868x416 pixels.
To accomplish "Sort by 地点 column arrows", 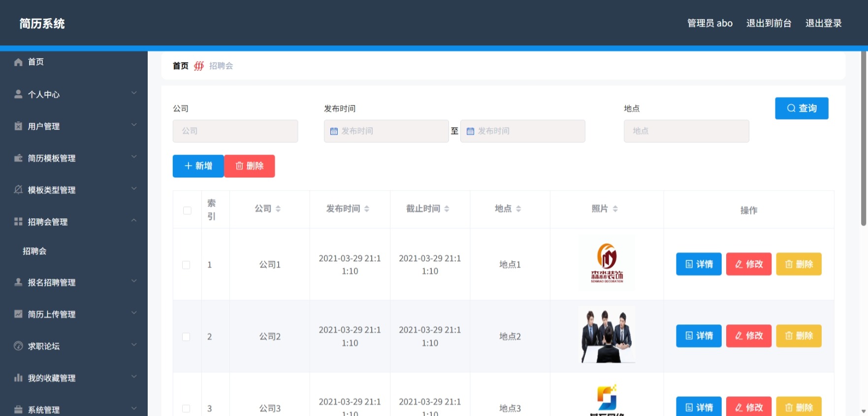I will 518,209.
